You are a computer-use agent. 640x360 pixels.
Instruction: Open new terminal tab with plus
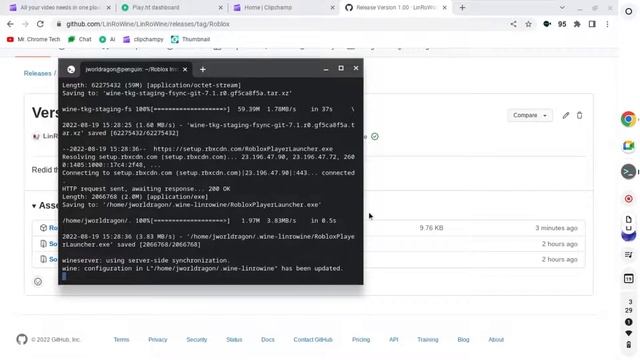click(203, 69)
